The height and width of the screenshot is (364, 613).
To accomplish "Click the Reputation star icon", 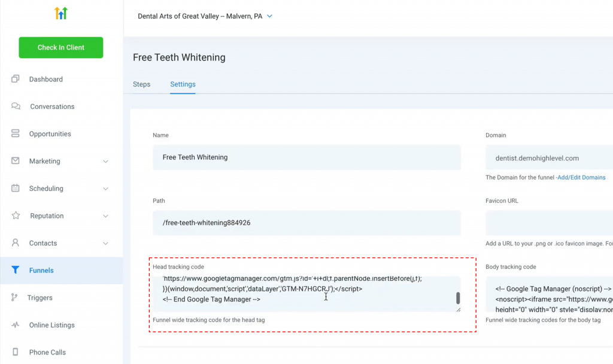I will click(x=16, y=216).
